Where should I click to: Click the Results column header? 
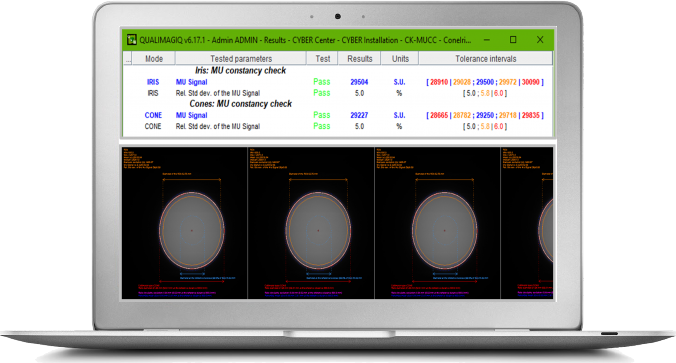point(360,59)
